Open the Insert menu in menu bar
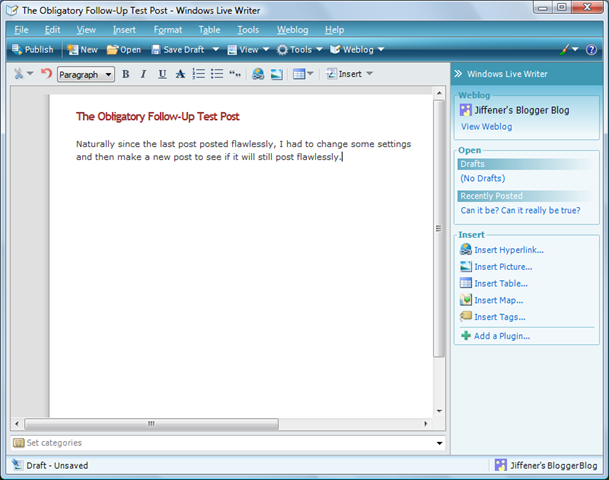Screen dimensions: 609x480 (x=124, y=30)
